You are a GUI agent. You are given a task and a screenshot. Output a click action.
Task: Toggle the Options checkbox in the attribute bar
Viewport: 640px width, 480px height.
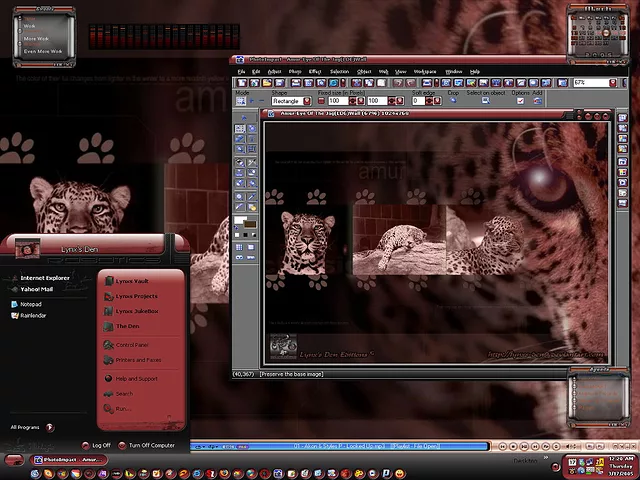pos(521,101)
